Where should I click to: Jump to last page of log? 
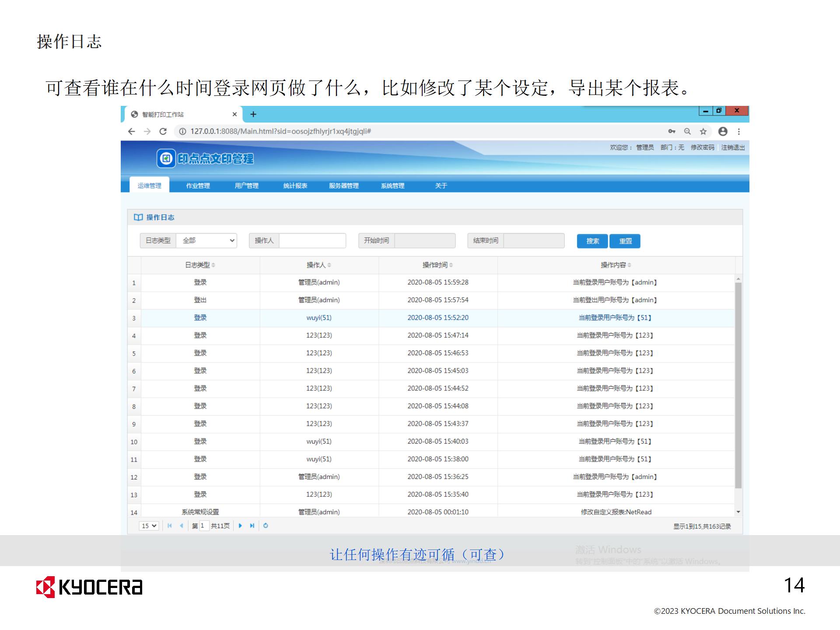point(252,526)
